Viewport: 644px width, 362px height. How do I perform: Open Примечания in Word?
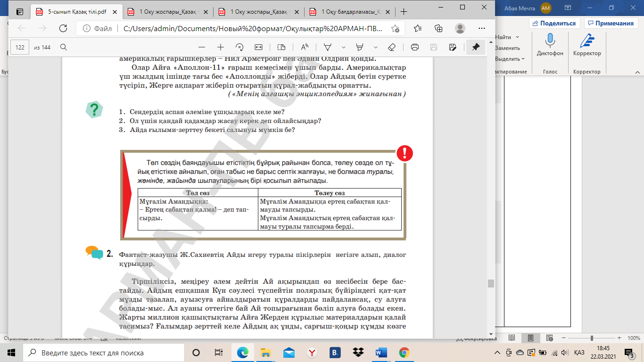click(611, 23)
